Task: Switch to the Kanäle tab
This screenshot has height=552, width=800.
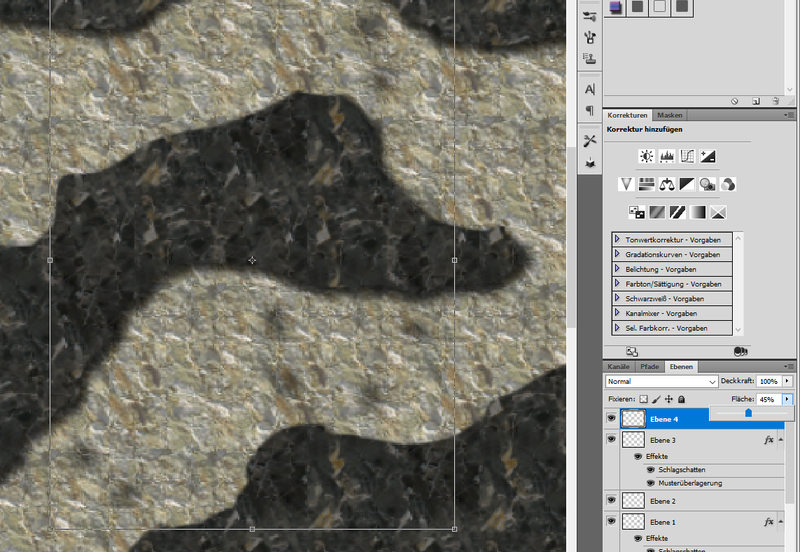Action: [619, 367]
